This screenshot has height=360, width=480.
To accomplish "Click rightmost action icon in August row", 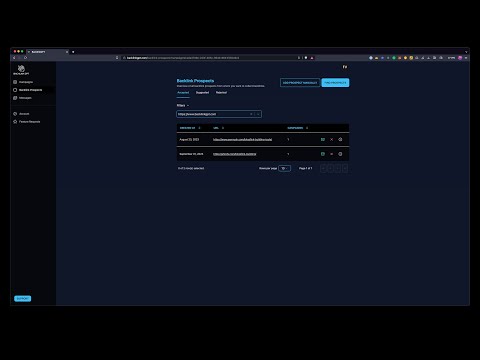I will pos(340,140).
